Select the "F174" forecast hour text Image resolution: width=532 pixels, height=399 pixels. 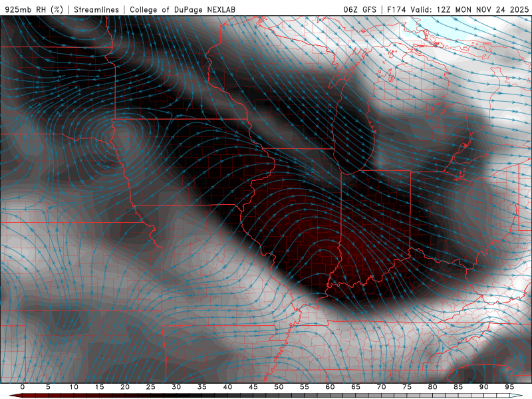tap(396, 9)
